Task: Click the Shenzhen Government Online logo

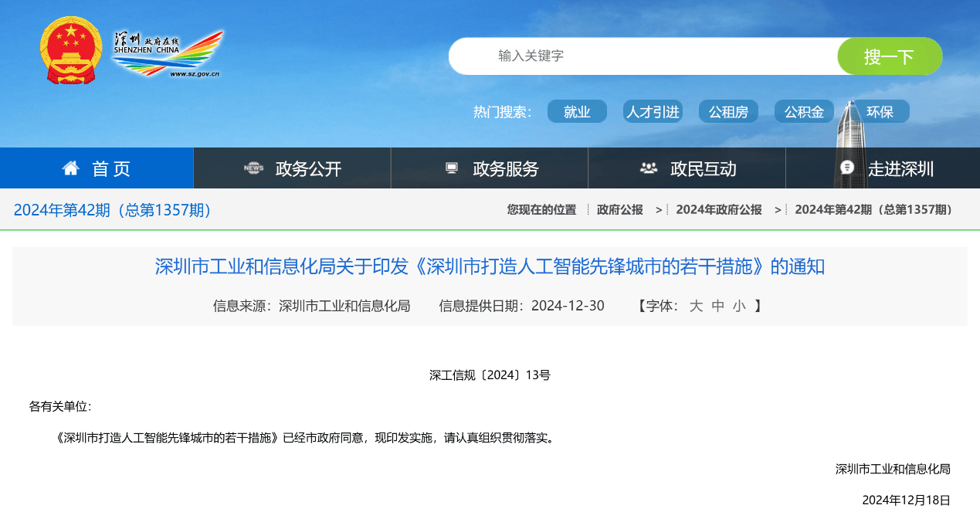Action: coord(168,53)
